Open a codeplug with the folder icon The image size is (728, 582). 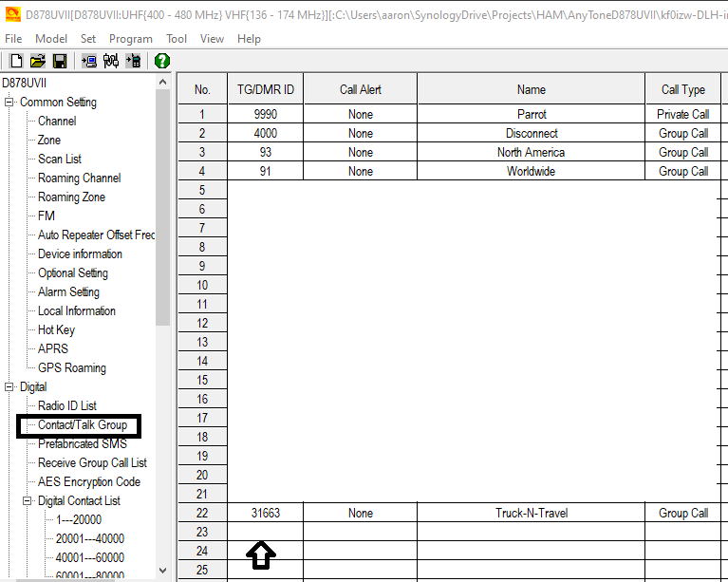(x=37, y=61)
